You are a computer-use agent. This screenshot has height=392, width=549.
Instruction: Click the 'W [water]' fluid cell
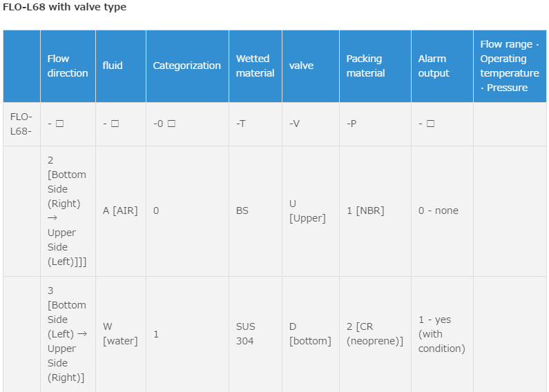pos(120,334)
